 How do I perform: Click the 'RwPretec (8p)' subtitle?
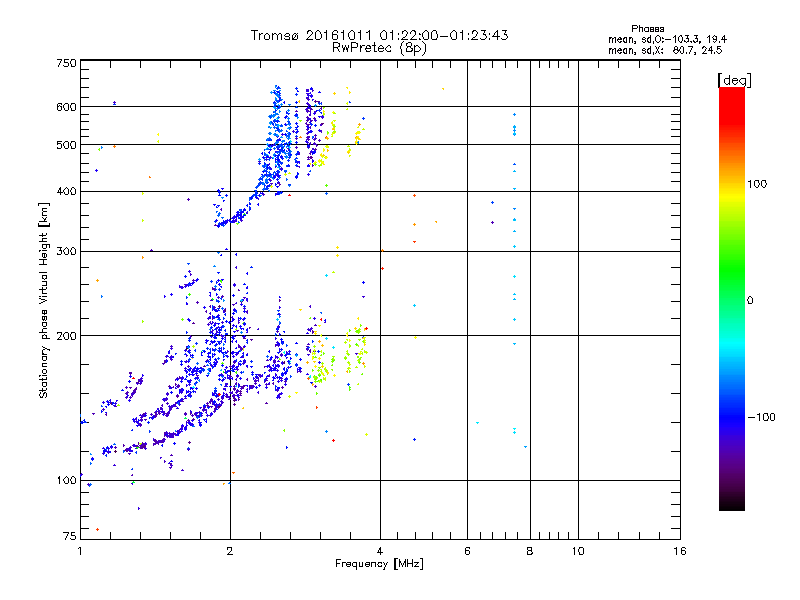(379, 48)
